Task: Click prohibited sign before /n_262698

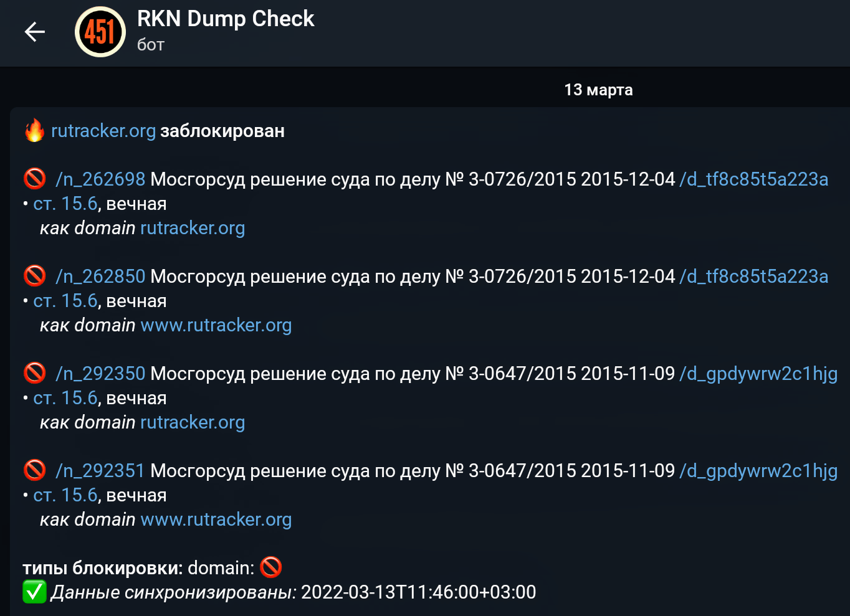Action: click(34, 179)
